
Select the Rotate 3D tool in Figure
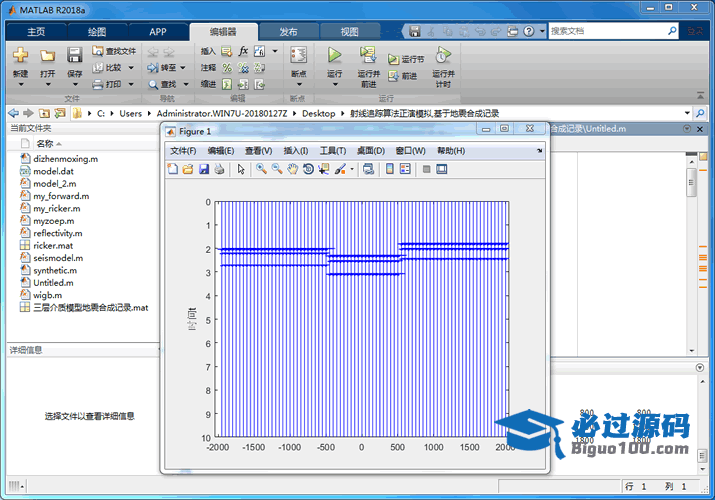(x=308, y=170)
